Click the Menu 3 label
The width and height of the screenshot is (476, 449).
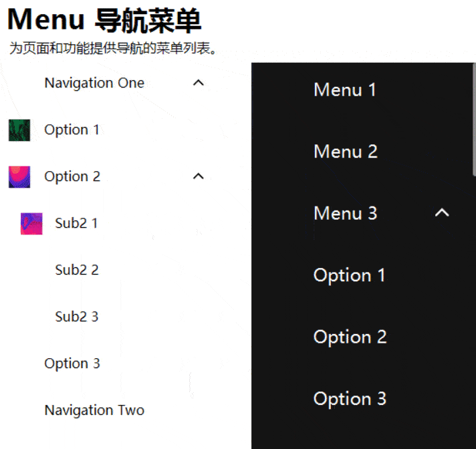pos(346,213)
